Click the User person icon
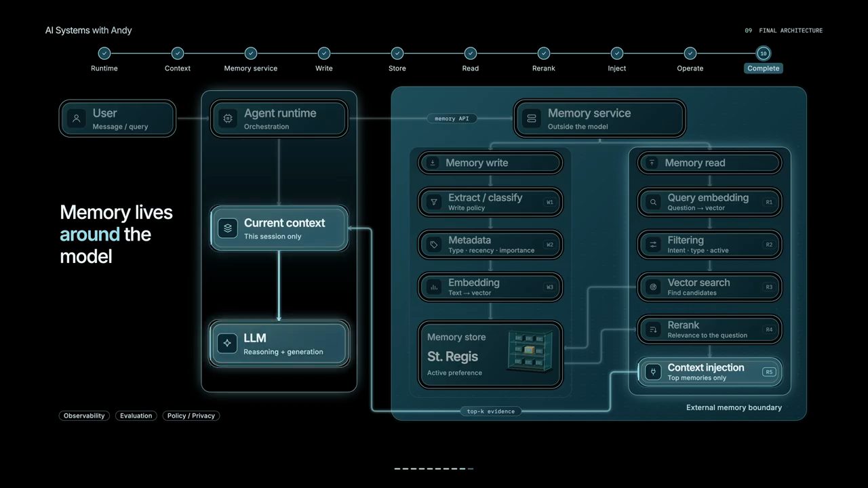Viewport: 868px width, 488px height. click(76, 119)
